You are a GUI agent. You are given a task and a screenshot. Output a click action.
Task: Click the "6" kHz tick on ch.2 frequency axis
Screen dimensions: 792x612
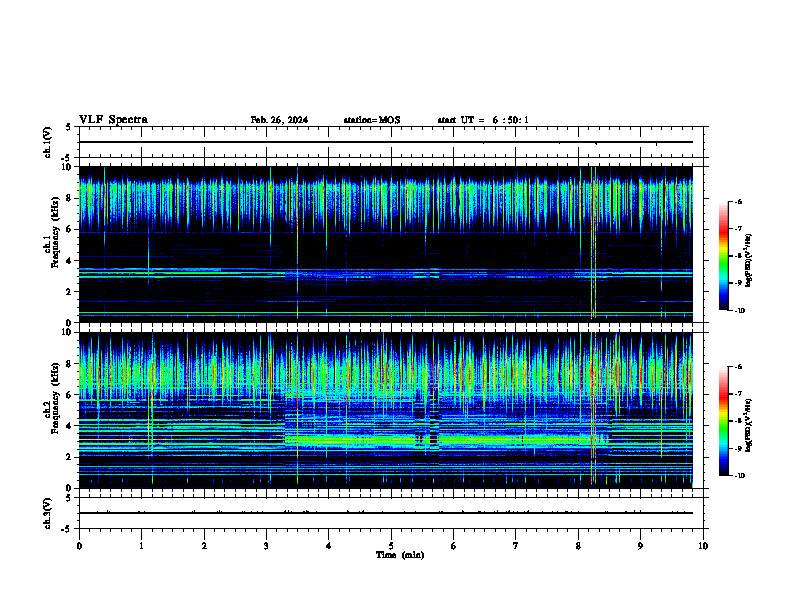point(69,395)
